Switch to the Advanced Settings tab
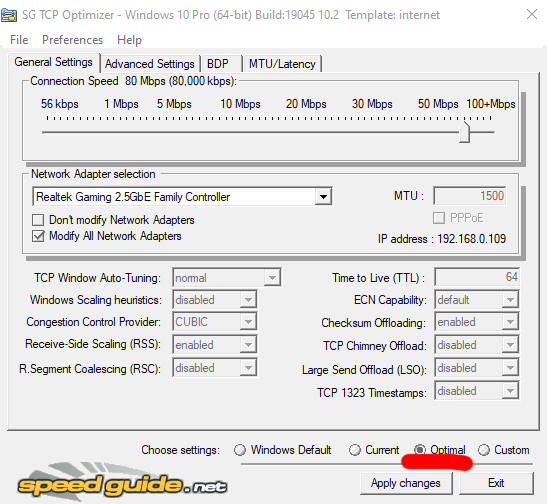This screenshot has width=547, height=504. tap(150, 64)
